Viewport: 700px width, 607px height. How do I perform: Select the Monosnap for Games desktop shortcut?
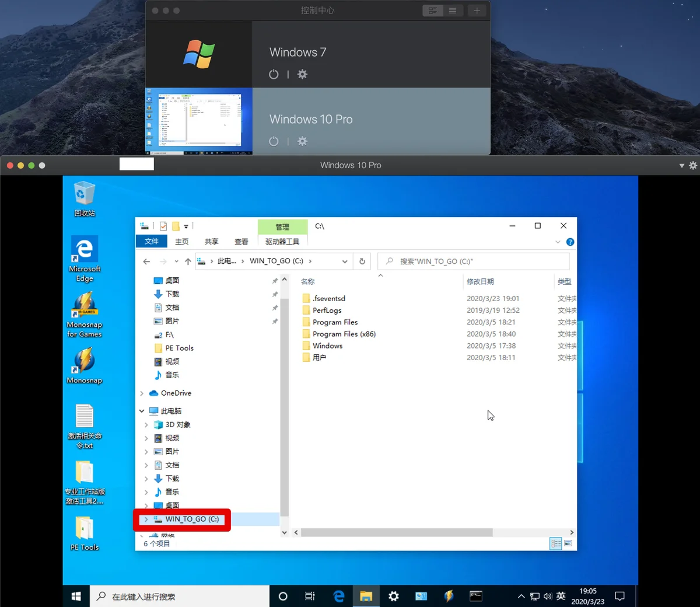click(x=85, y=315)
